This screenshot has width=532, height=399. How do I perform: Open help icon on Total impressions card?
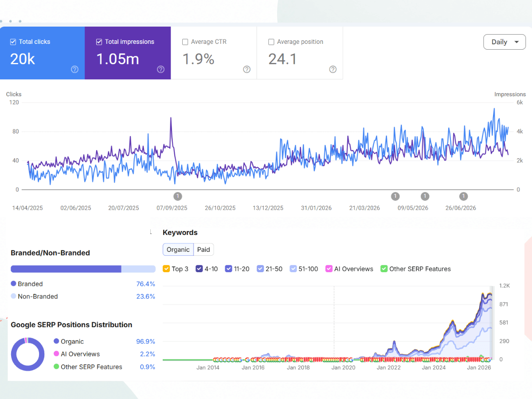click(161, 69)
